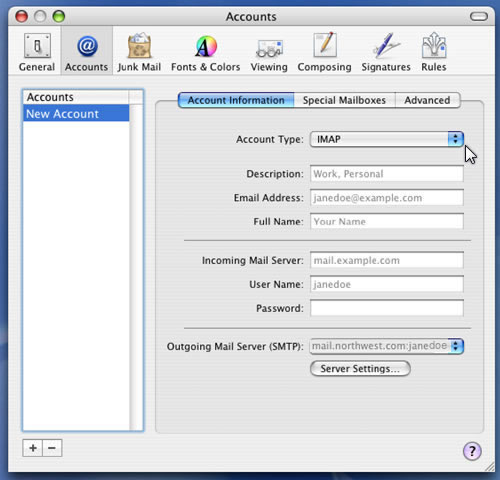Viewport: 500px width, 480px height.
Task: Click the purple help question mark button
Action: pyautogui.click(x=472, y=451)
